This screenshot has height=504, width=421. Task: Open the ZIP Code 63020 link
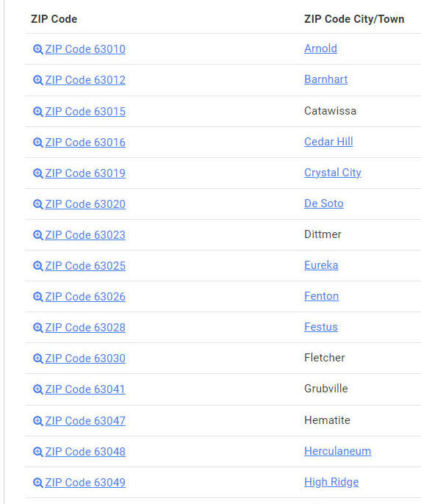(85, 204)
